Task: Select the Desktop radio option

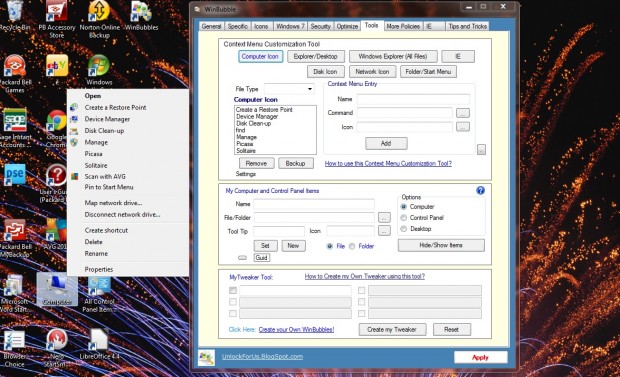Action: pos(404,229)
